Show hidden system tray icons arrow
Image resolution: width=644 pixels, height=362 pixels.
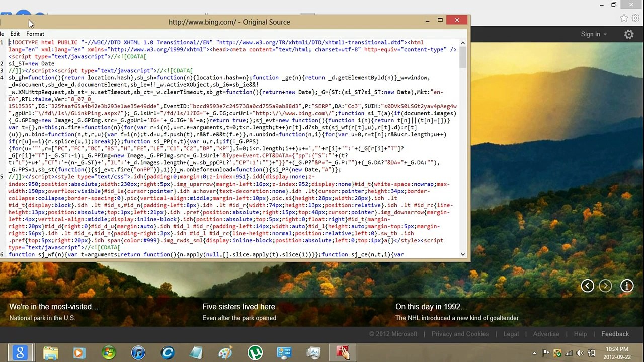(x=534, y=353)
